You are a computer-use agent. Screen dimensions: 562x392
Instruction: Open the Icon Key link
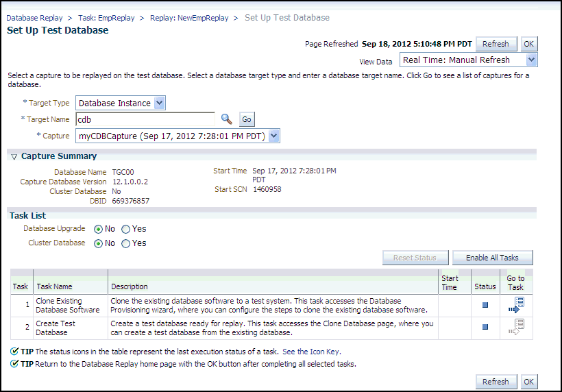click(321, 352)
